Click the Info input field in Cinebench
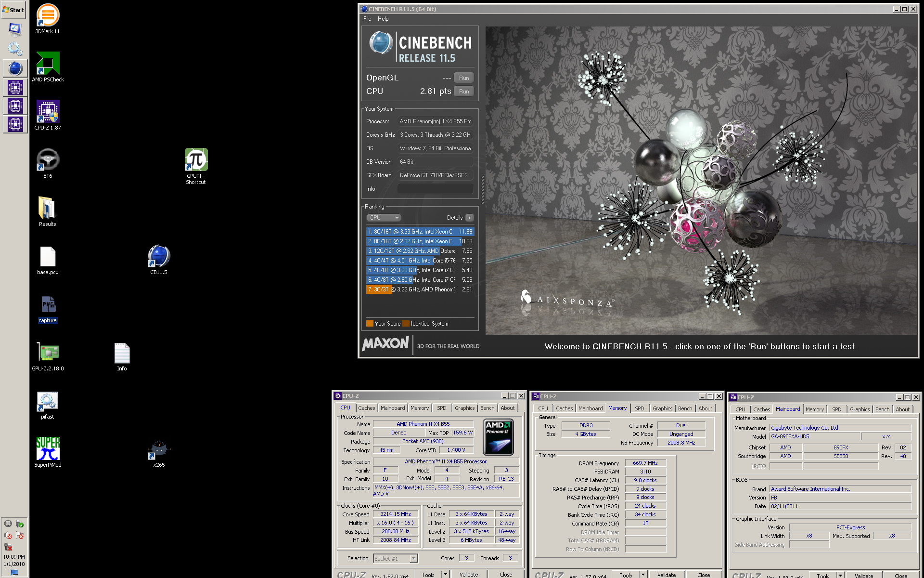The height and width of the screenshot is (578, 924). [x=435, y=189]
